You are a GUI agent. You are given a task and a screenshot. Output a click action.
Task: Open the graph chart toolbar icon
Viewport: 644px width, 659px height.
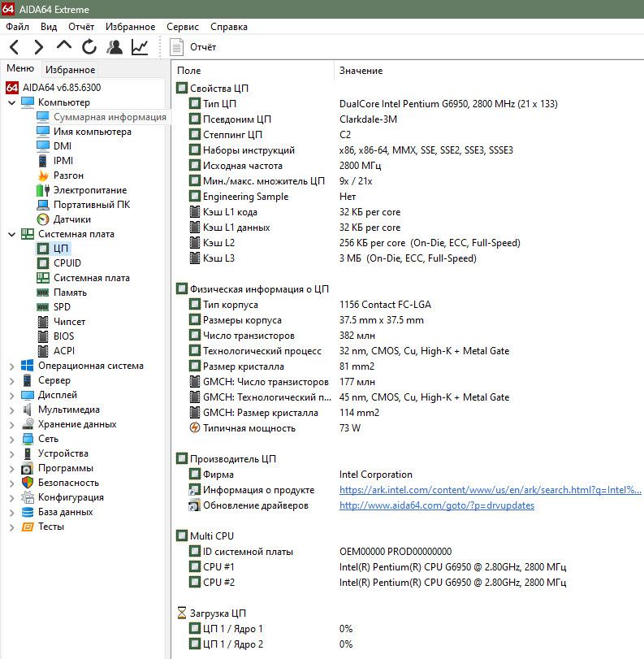click(140, 47)
